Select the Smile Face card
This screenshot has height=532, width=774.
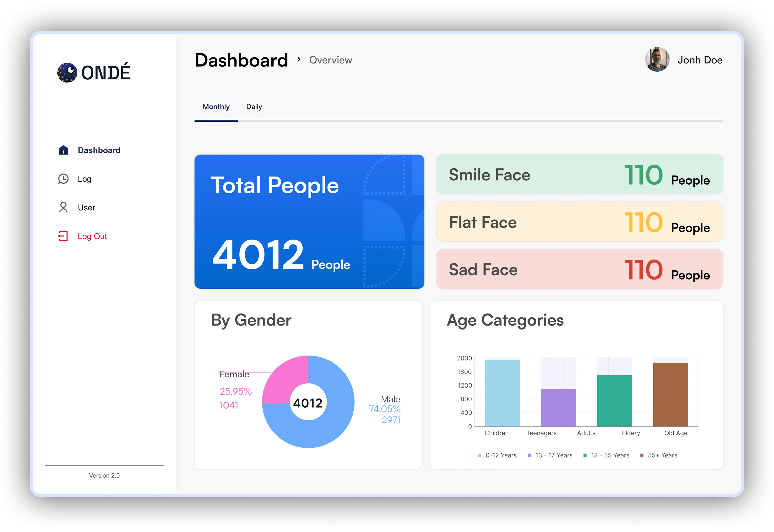tap(579, 174)
